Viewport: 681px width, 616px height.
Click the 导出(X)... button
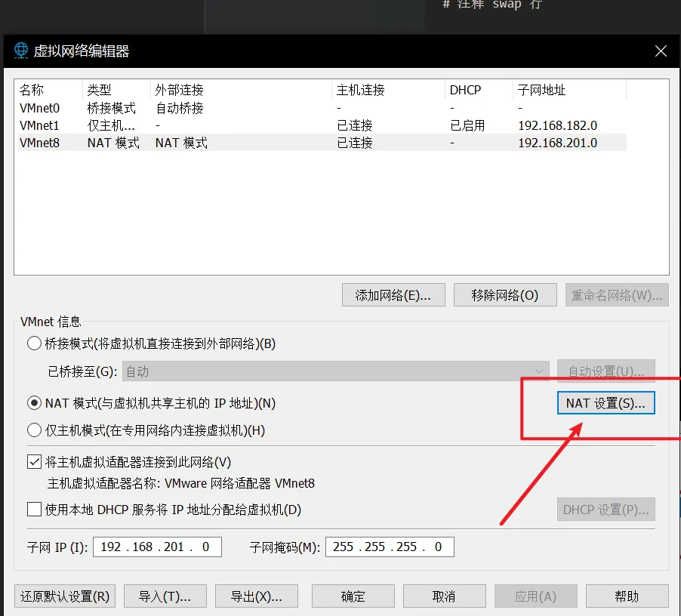tap(257, 596)
